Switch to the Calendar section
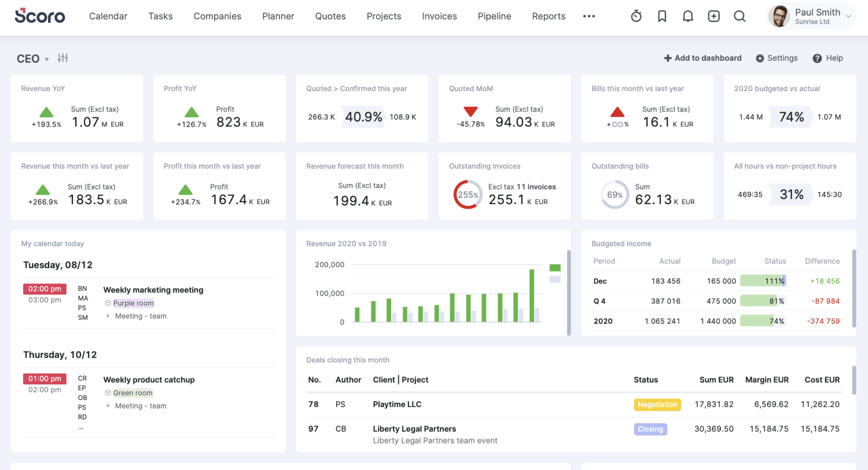The width and height of the screenshot is (868, 470). point(108,16)
